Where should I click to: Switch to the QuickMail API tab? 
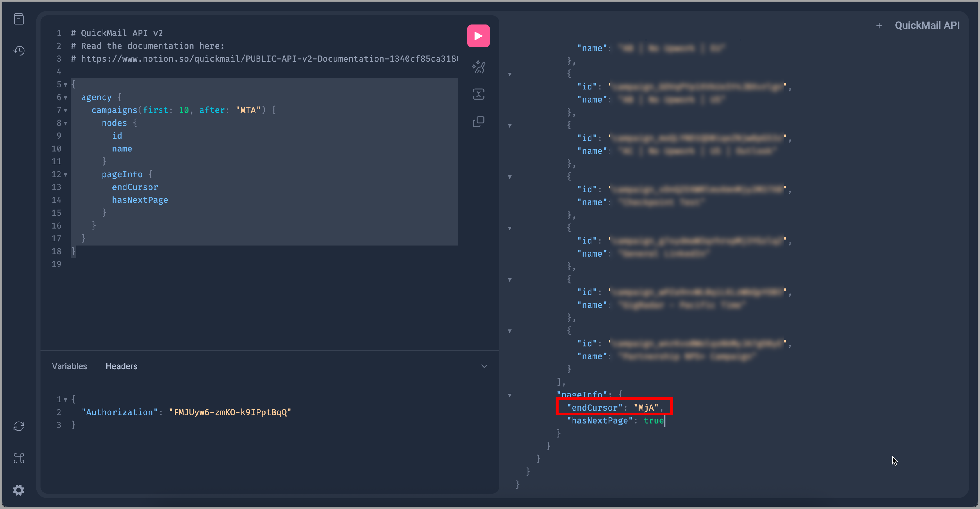(927, 25)
